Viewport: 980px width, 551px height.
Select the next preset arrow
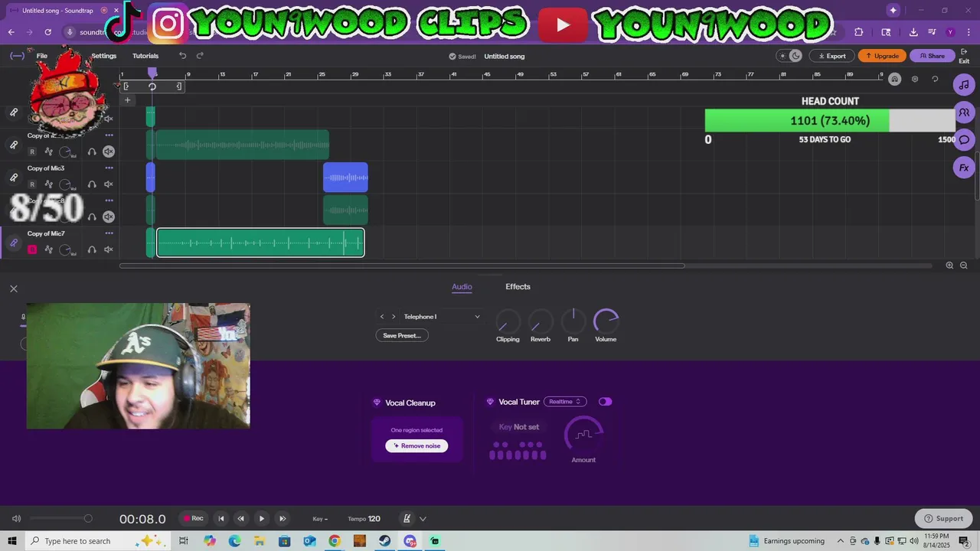coord(394,317)
